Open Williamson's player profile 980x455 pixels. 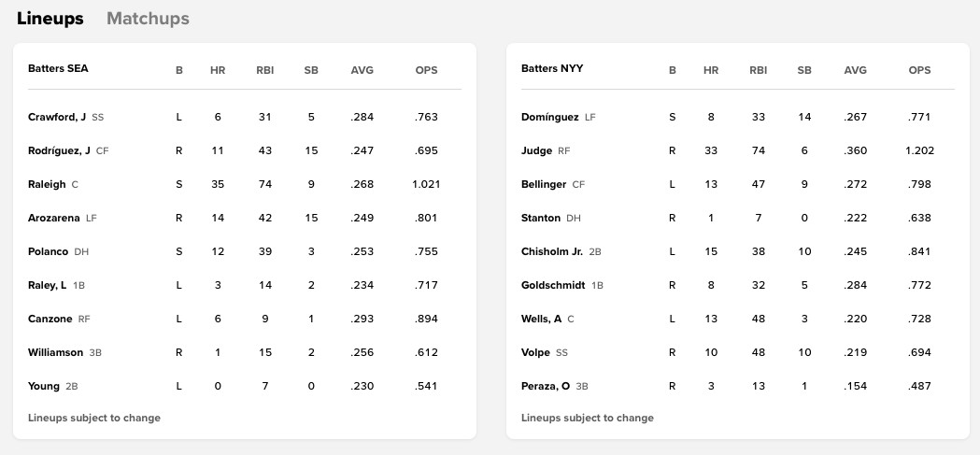[x=55, y=352]
